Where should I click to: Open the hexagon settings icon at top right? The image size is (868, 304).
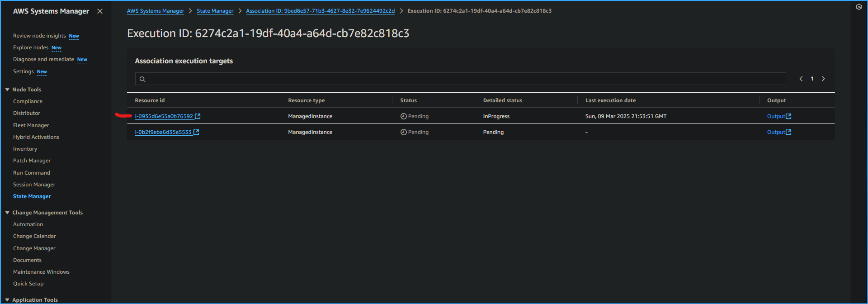coord(859,7)
